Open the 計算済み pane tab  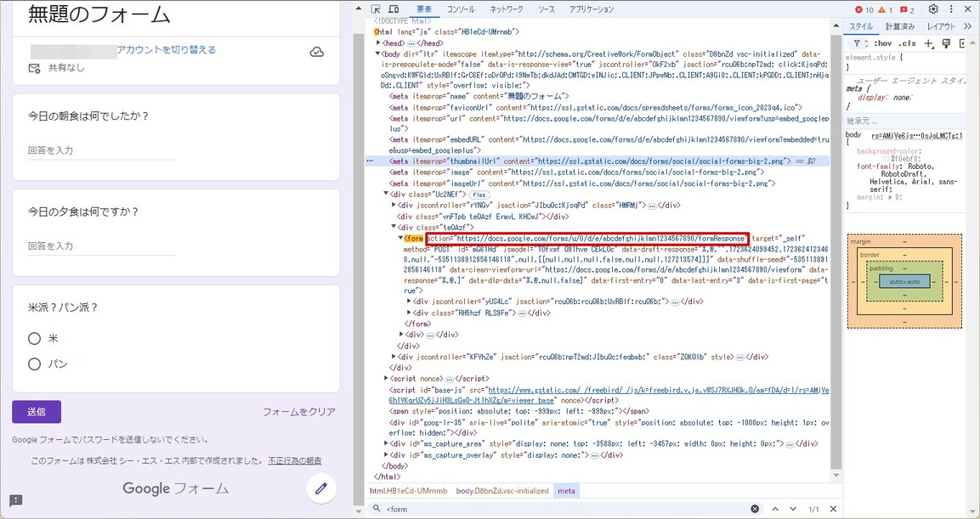900,27
